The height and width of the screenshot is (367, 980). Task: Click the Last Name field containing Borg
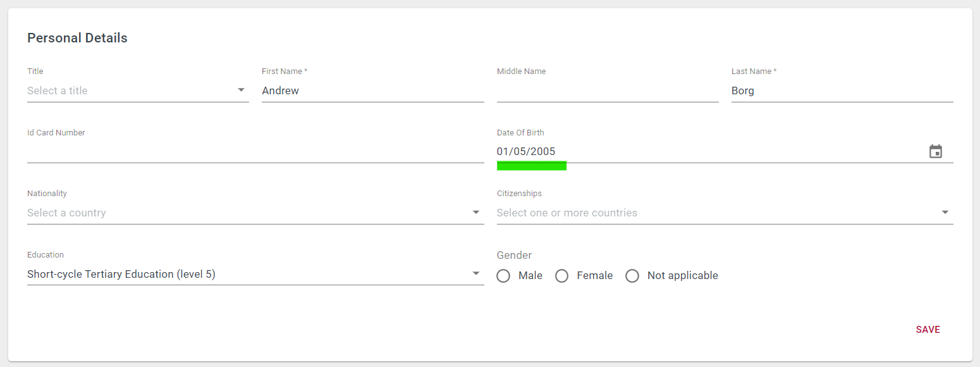pos(842,90)
